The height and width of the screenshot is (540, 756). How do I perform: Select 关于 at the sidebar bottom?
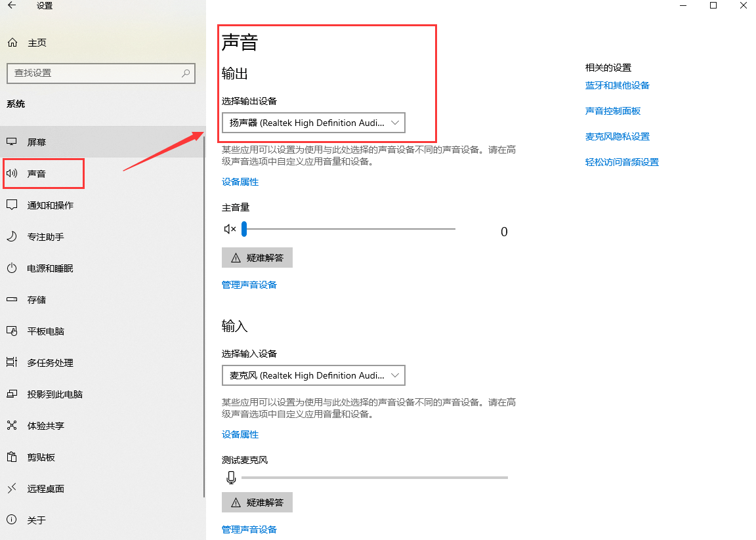coord(11,520)
